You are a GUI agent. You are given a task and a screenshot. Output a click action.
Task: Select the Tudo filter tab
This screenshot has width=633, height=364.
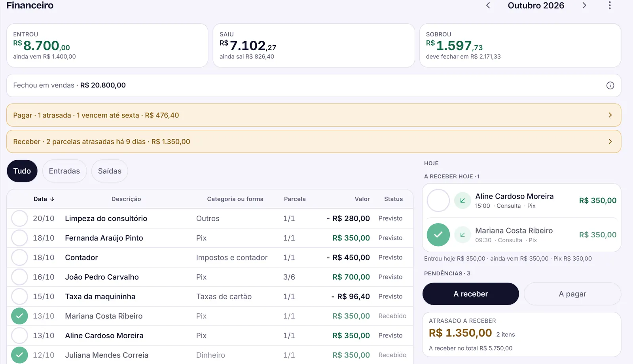pyautogui.click(x=22, y=171)
